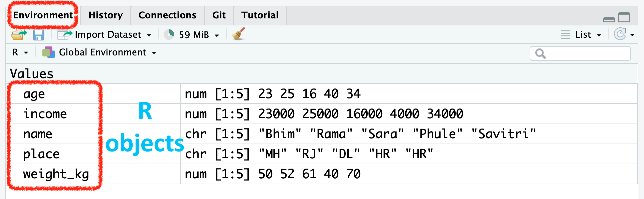644x199 pixels.
Task: Click the Global Environment icon
Action: pos(48,52)
